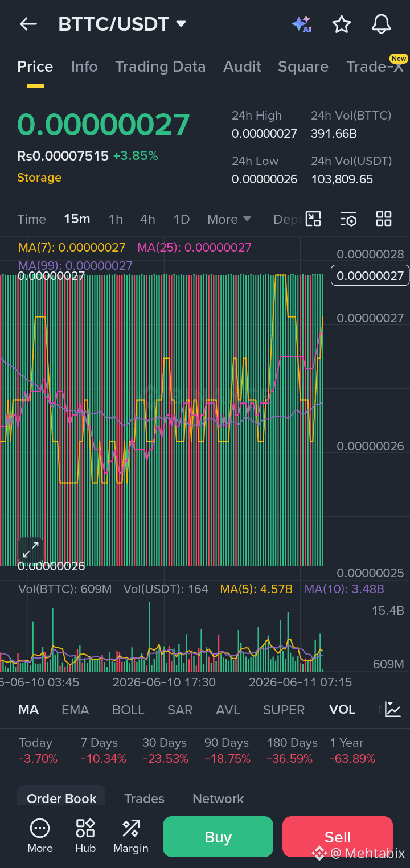Tap the back arrow icon
Screen dimensions: 410x868
point(28,24)
